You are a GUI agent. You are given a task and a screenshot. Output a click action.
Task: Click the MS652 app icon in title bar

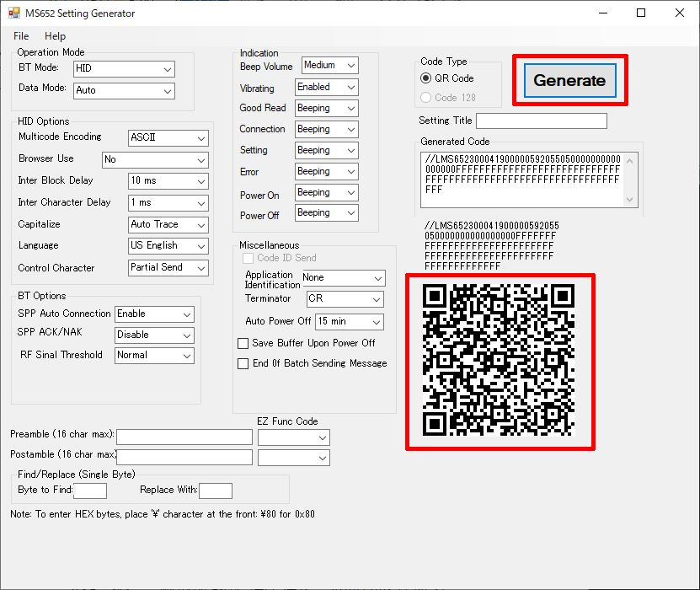click(x=13, y=13)
